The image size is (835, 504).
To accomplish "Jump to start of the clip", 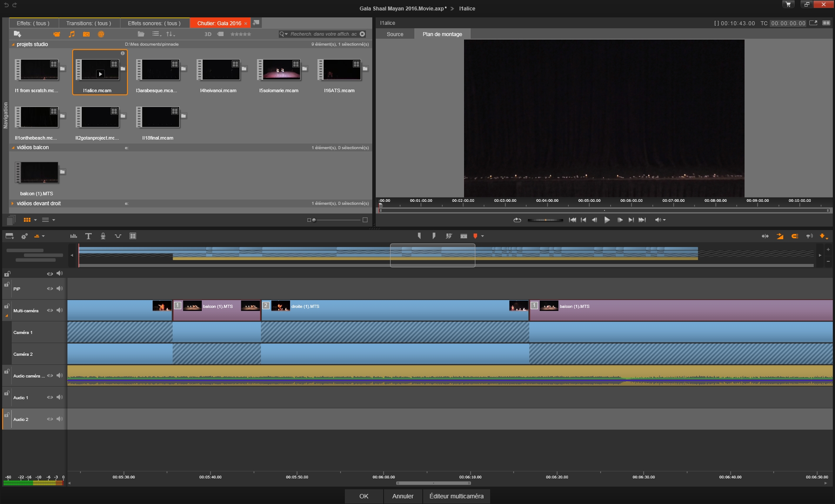I will (572, 220).
